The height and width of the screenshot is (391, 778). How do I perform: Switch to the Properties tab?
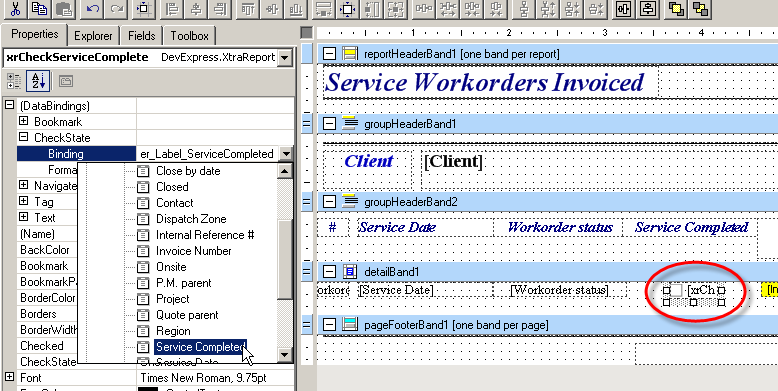35,34
